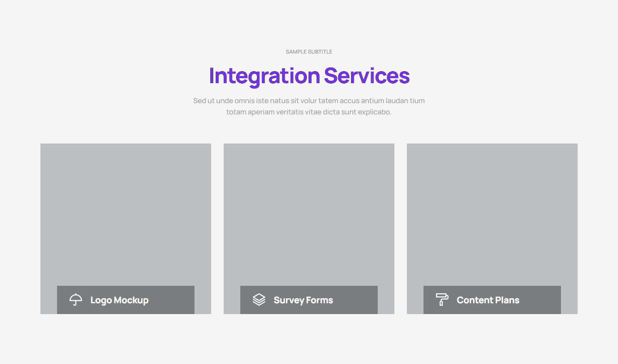
Task: Click the umbrella icon beside Logo Mockup
Action: point(76,300)
